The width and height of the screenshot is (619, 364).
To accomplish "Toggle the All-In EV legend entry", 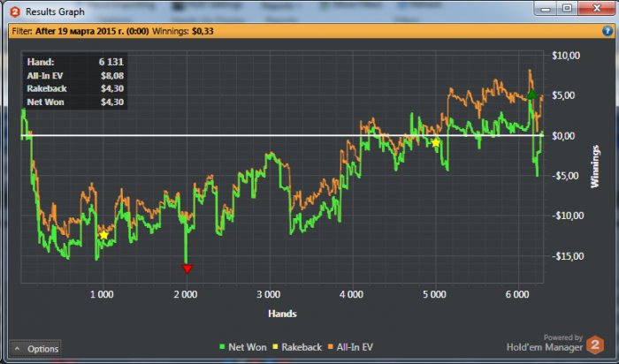I will [x=350, y=347].
